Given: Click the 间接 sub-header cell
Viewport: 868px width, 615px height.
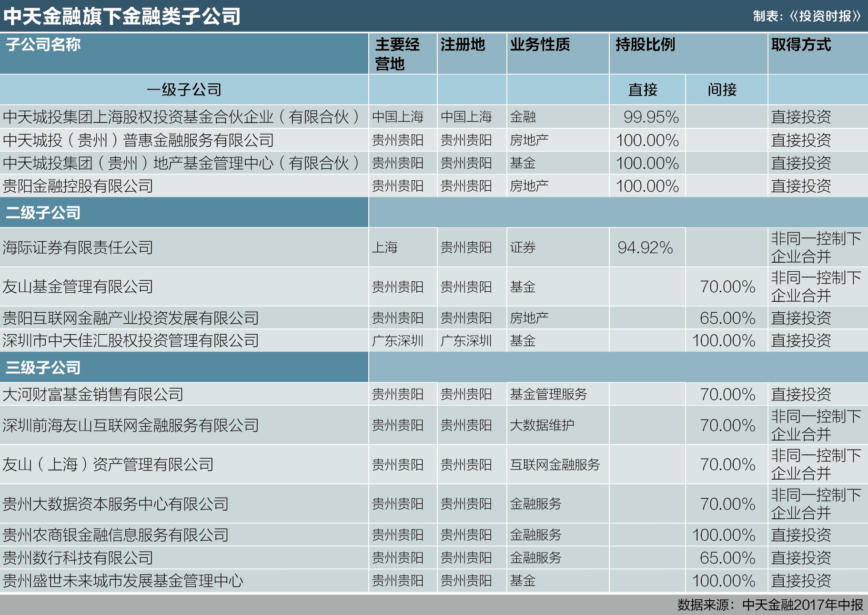Looking at the screenshot, I should [723, 88].
